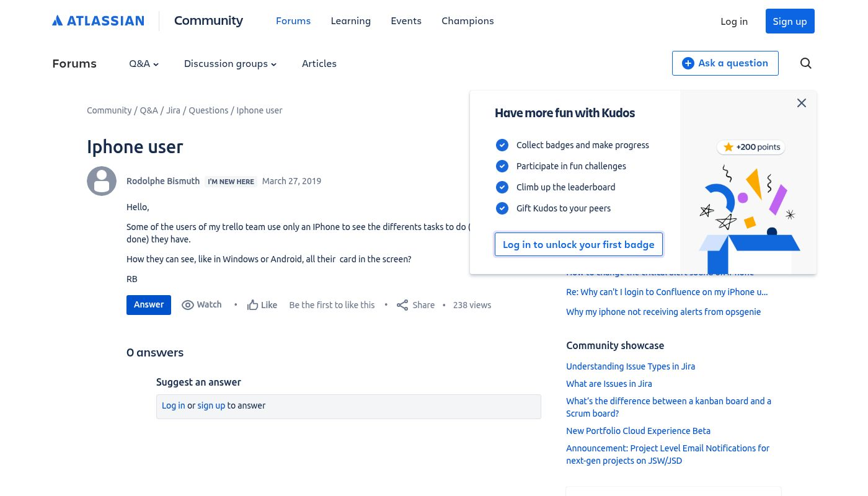Viewport: 868px width, 496px height.
Task: Click Ask a question button
Action: coord(725,63)
